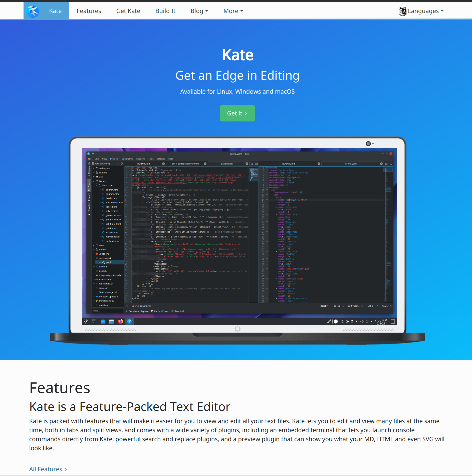This screenshot has height=476, width=472.
Task: Select go.mod in the project tree
Action: click(x=101, y=267)
